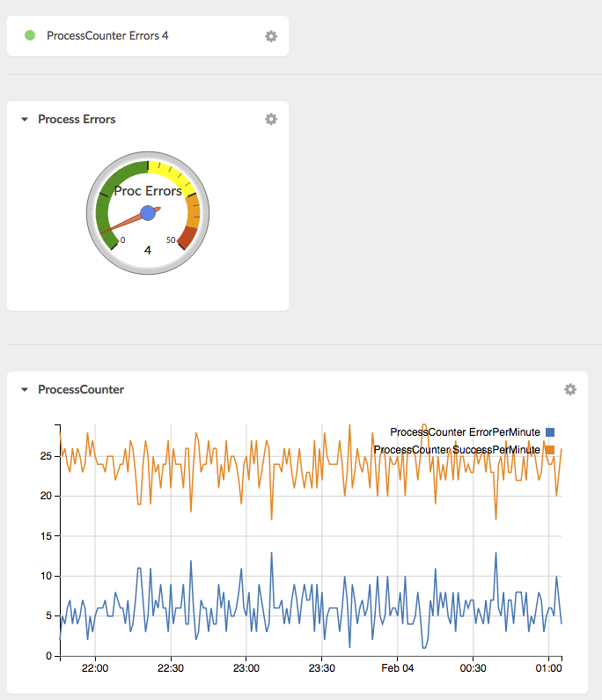The image size is (602, 700).
Task: Click the ProcessCounter ErrorPerMinute legend label
Action: pos(465,432)
